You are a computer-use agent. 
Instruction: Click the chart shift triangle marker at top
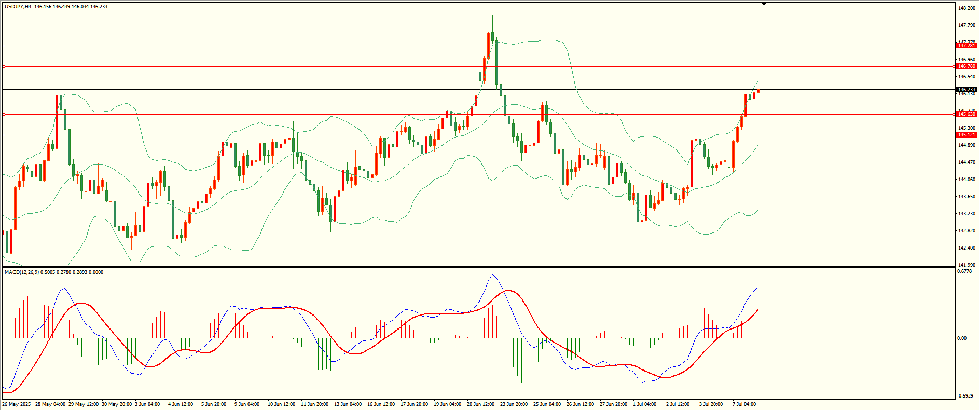pyautogui.click(x=764, y=4)
